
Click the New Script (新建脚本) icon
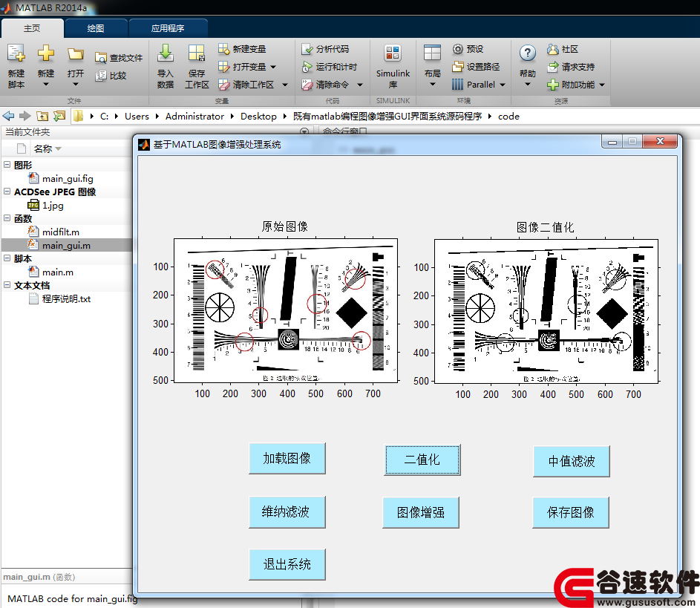point(16,53)
